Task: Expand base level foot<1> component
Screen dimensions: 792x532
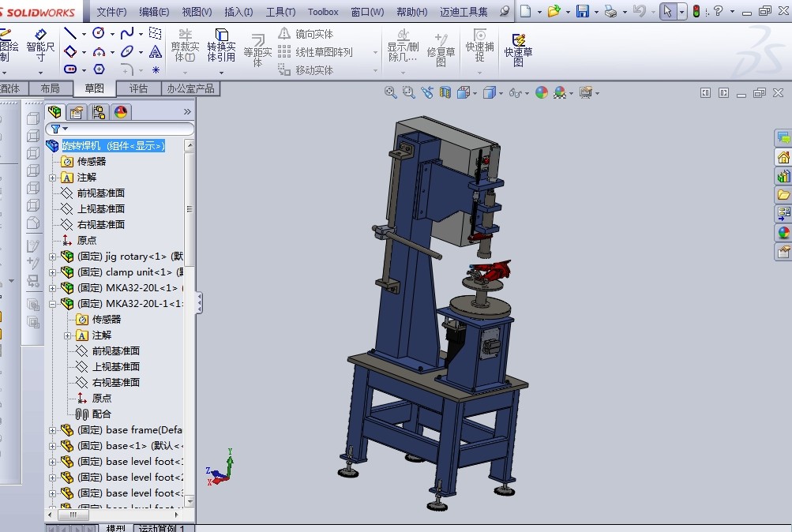Action: coord(53,462)
